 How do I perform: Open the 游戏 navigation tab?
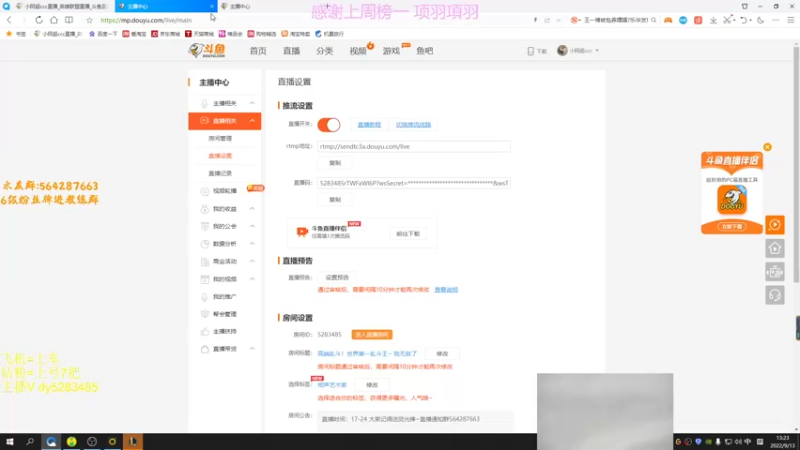coord(391,51)
